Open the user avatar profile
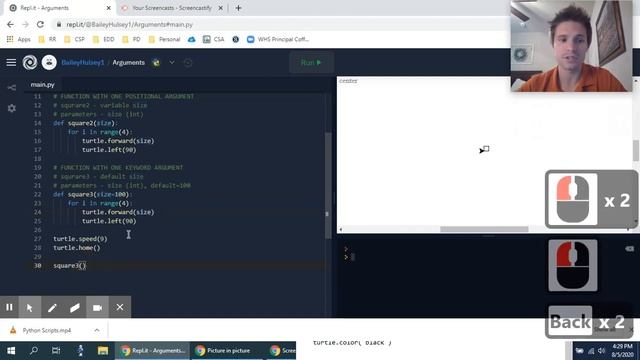Image resolution: width=640 pixels, height=360 pixels. (x=49, y=62)
